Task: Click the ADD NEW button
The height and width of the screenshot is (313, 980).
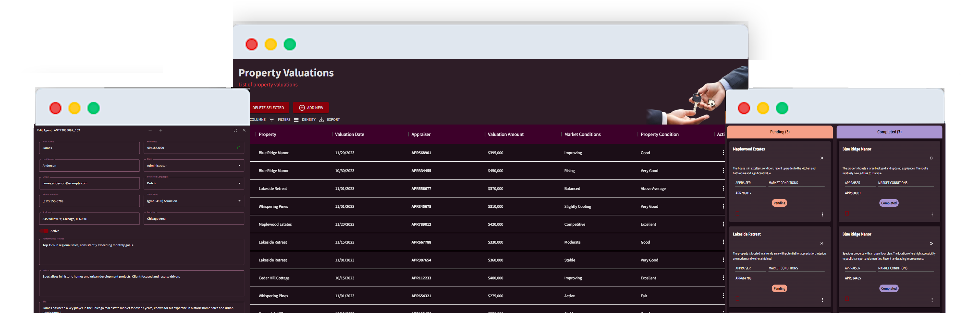Action: coord(311,108)
